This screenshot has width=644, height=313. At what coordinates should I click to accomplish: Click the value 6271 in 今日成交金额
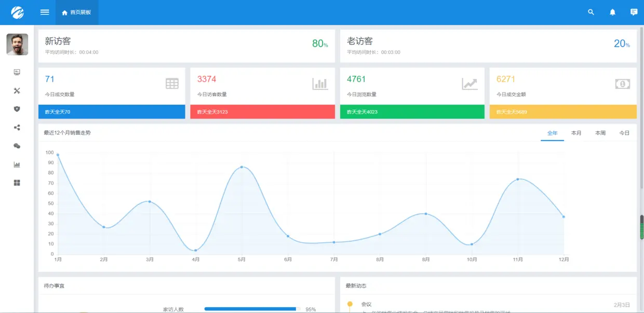point(506,79)
